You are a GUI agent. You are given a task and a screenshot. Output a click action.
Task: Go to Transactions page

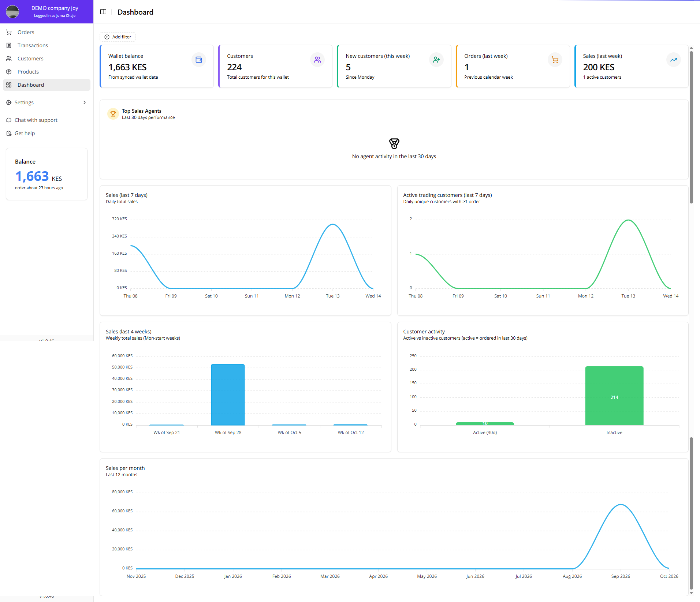click(46, 45)
